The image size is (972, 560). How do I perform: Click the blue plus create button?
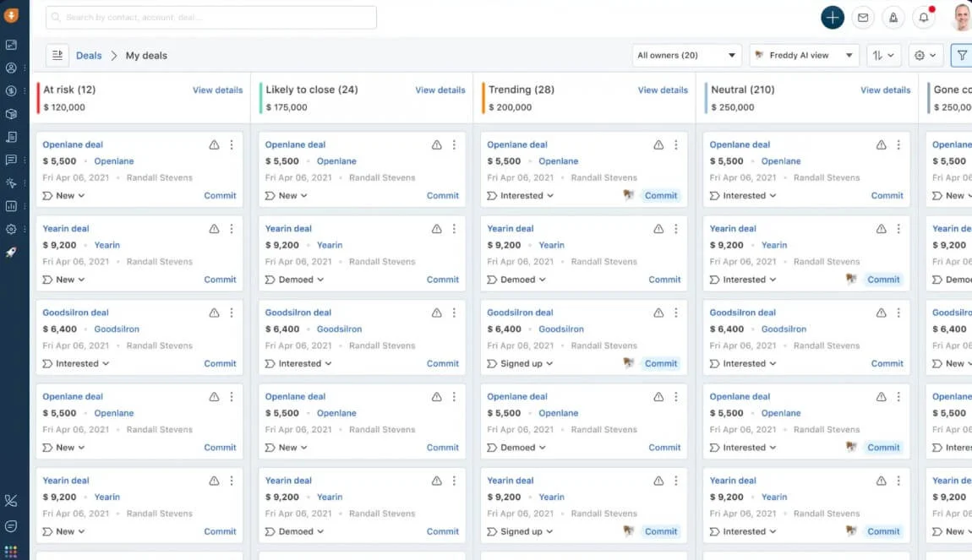tap(833, 17)
